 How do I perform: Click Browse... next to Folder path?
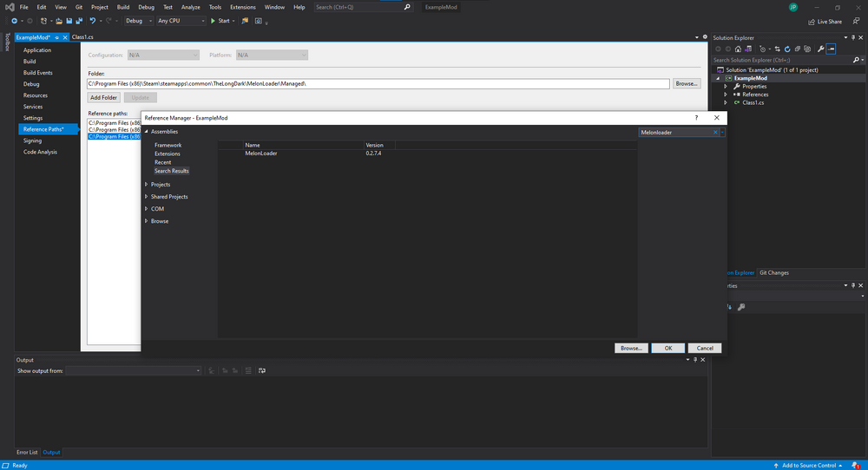point(687,83)
